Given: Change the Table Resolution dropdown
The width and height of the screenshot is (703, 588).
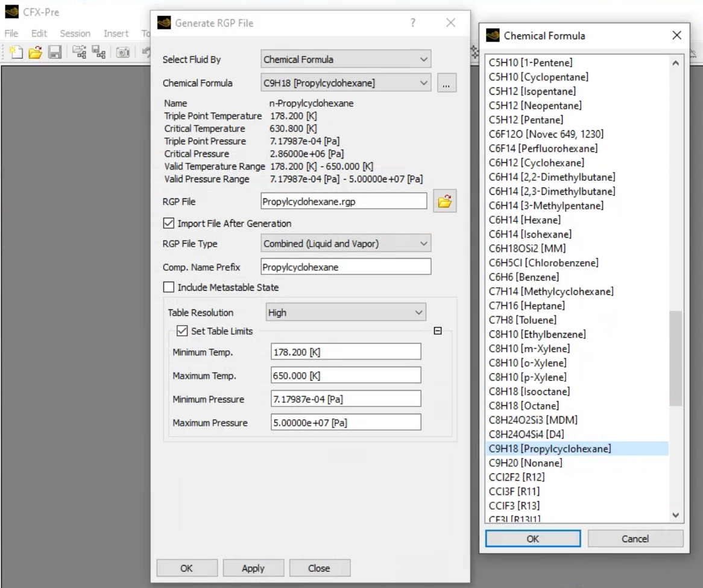Looking at the screenshot, I should 345,312.
